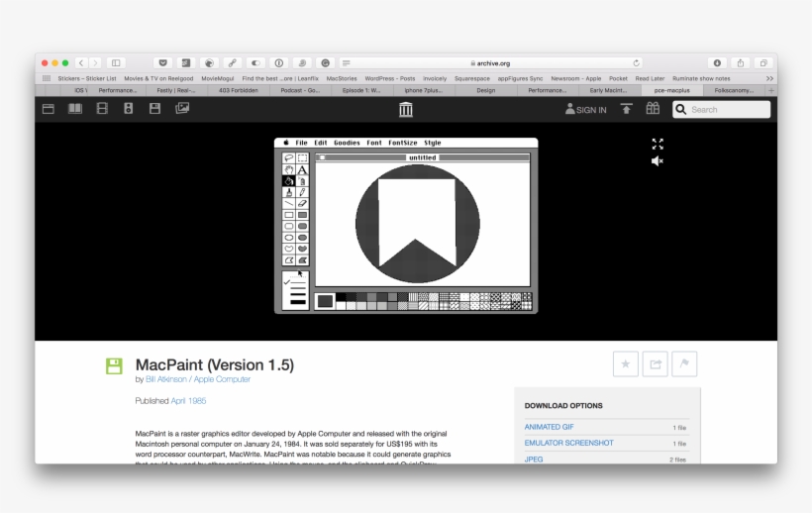The height and width of the screenshot is (513, 812).
Task: Select the hollow Rectangle tool
Action: pyautogui.click(x=289, y=215)
